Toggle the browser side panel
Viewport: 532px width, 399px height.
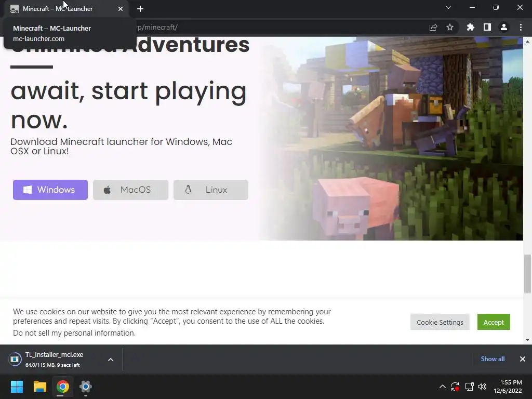point(487,27)
